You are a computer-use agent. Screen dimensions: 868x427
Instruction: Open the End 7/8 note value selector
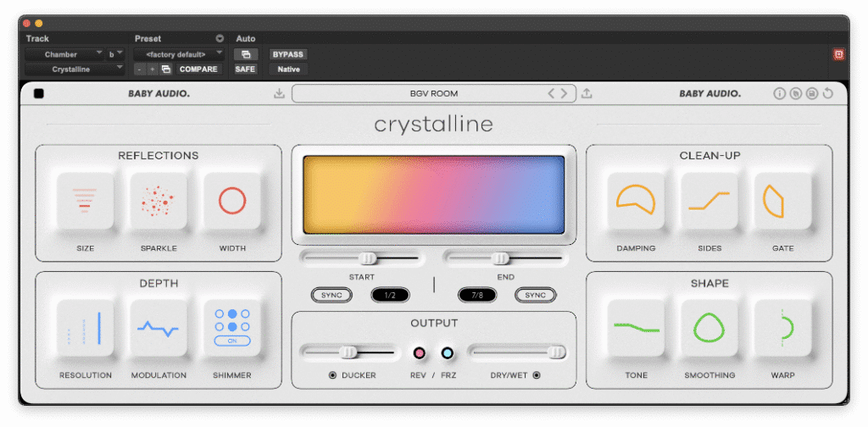coord(477,295)
